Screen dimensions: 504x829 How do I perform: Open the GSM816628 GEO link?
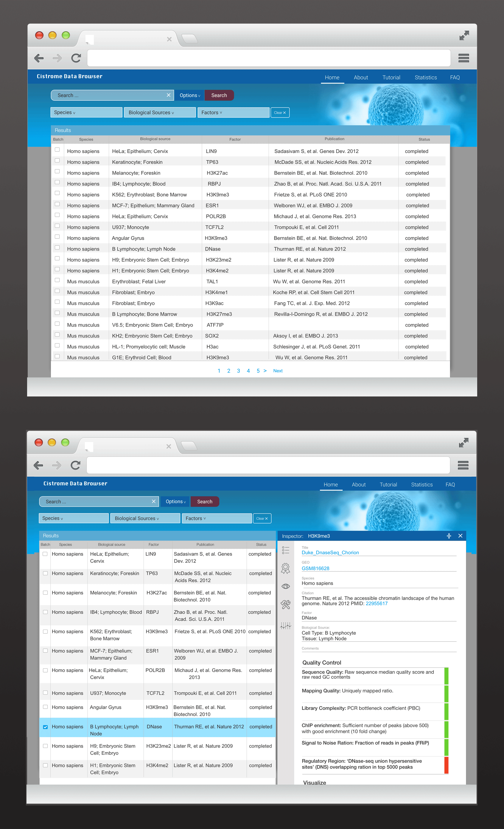(315, 568)
